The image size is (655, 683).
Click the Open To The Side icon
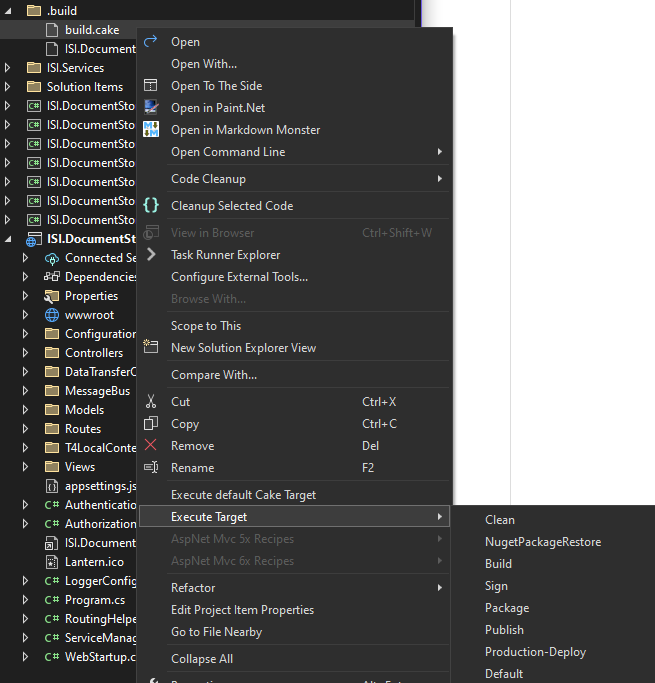click(151, 86)
